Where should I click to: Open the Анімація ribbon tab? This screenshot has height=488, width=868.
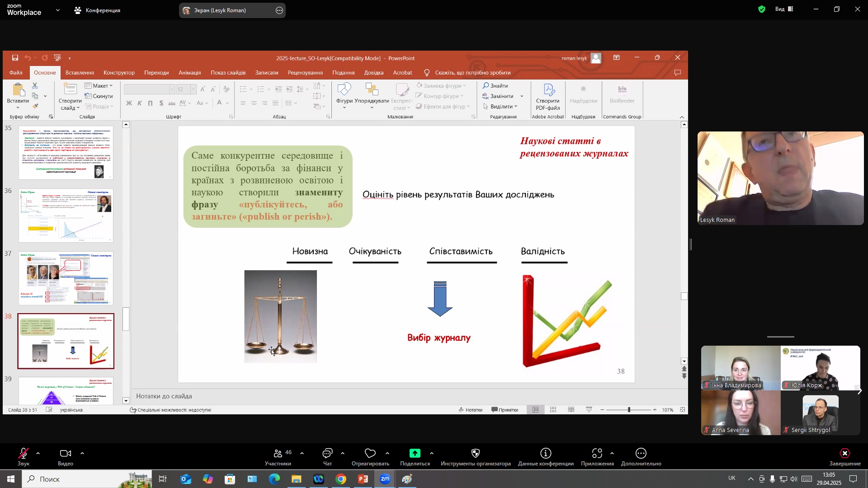189,73
